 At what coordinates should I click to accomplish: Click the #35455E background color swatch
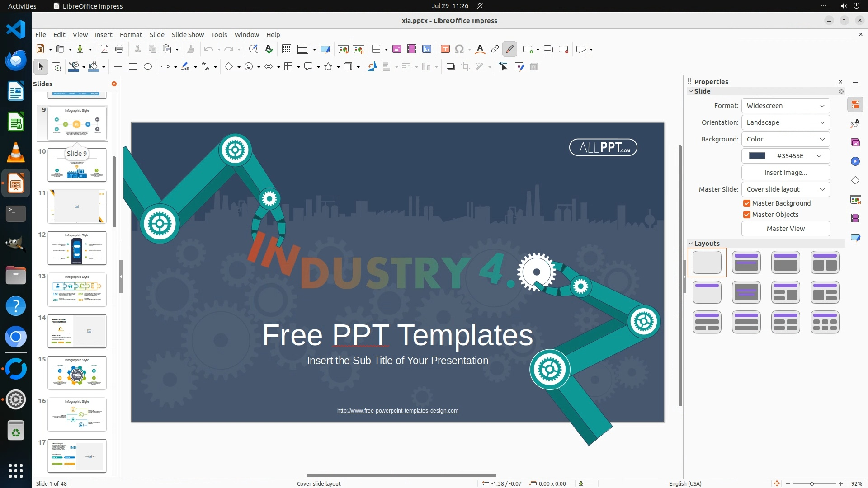point(757,156)
